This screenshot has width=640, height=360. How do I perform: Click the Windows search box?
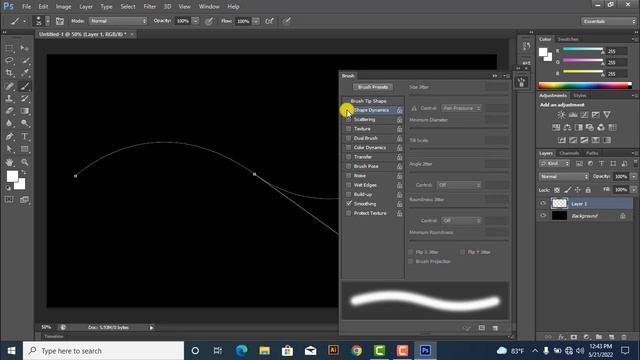(103, 351)
